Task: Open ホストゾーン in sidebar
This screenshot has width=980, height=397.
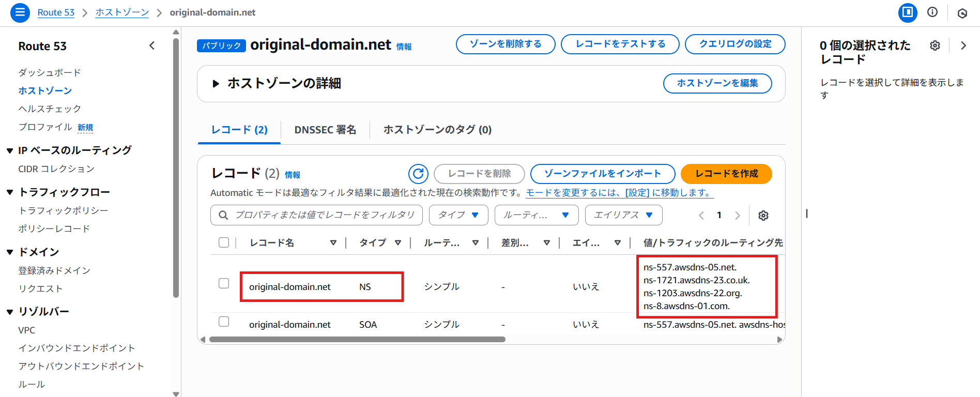Action: pyautogui.click(x=45, y=90)
